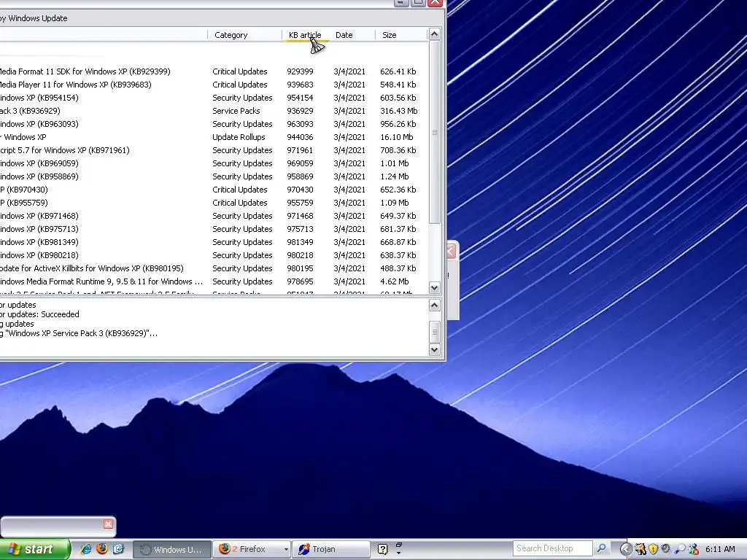Open Internet Explorer from Quick Launch
Screen dimensions: 747x560
click(x=86, y=549)
